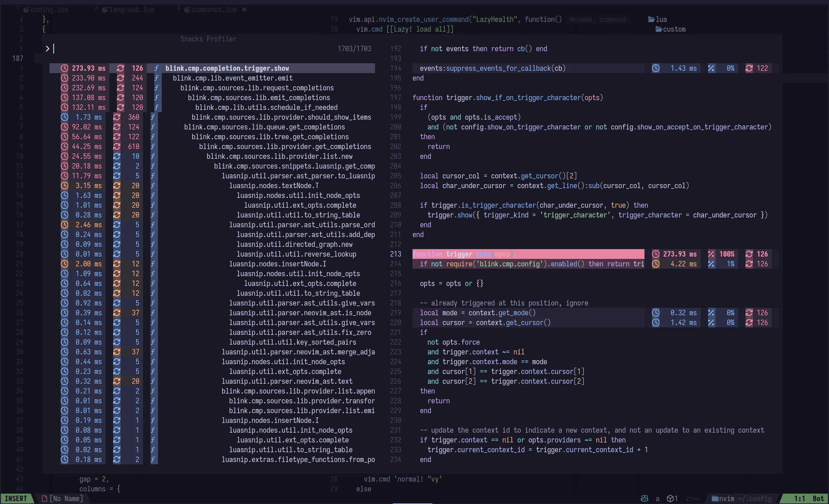Select luasnip.util.parser.neovim_ast.text entry
Viewport: 829px width, 504px height.
212,381
